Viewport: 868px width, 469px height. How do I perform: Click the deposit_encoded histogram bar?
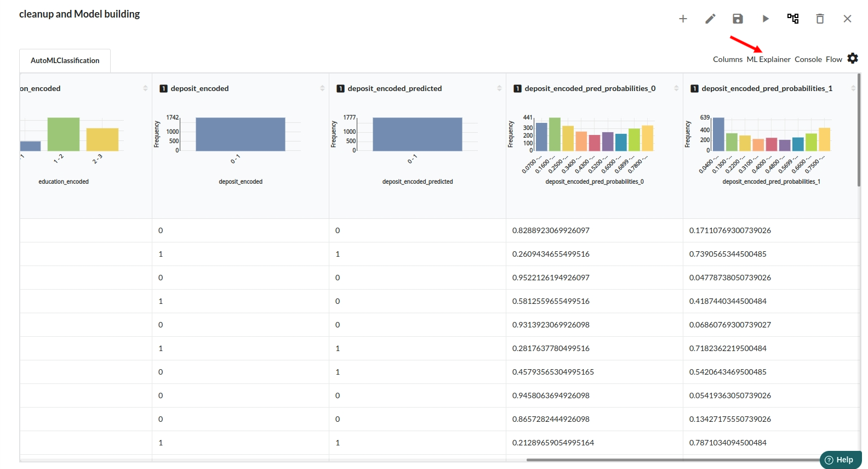coord(241,134)
